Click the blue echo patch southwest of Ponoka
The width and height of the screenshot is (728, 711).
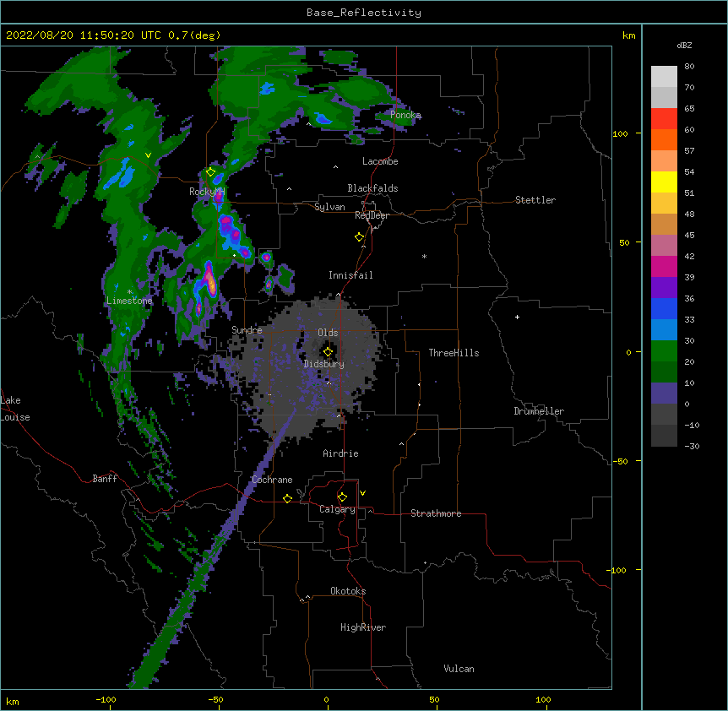(323, 119)
